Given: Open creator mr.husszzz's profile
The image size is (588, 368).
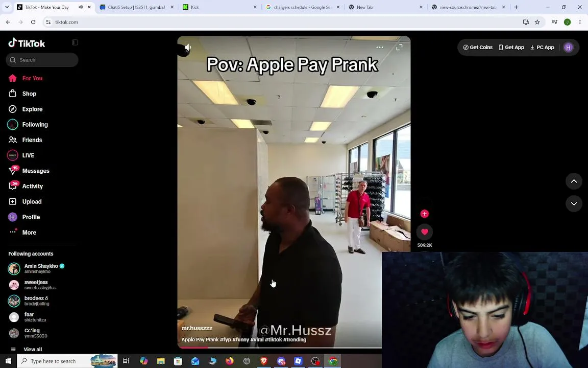Looking at the screenshot, I should click(197, 328).
